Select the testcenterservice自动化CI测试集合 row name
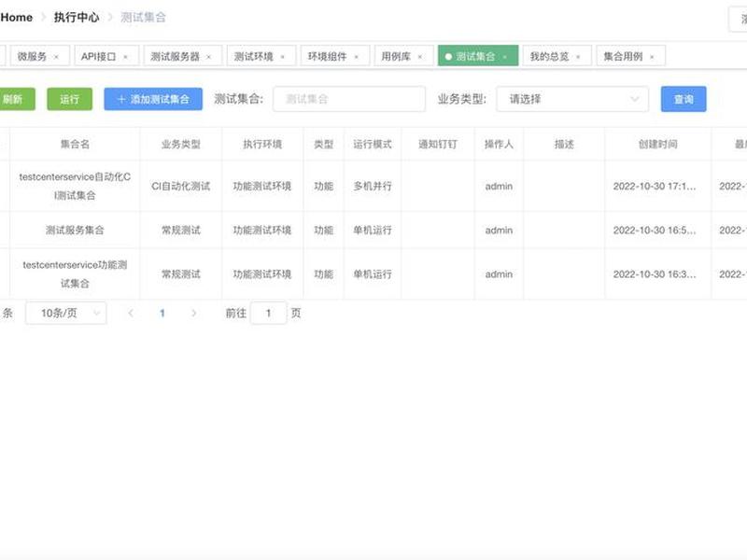The width and height of the screenshot is (747, 560). tap(75, 186)
